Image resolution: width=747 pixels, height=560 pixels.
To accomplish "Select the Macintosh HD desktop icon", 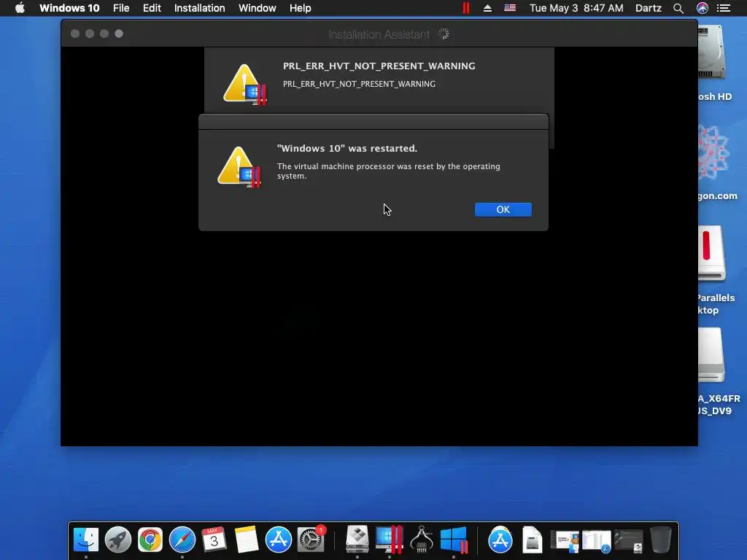I will coord(712,53).
